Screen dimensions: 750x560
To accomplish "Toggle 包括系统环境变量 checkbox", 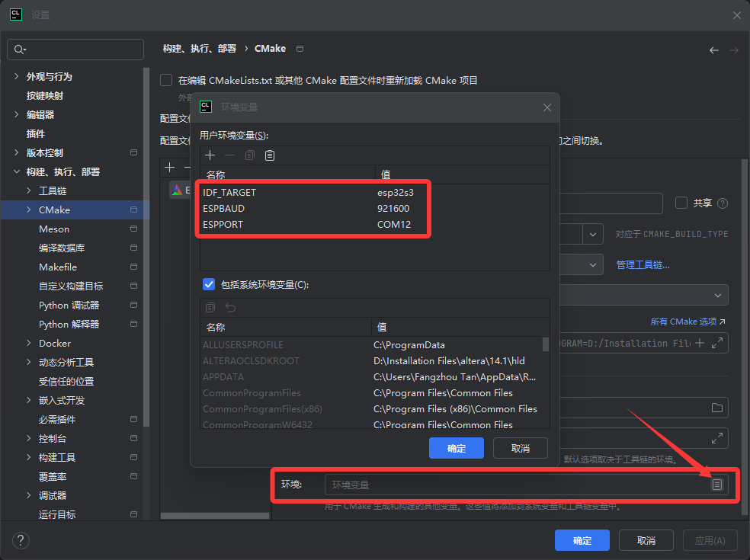I will 209,284.
